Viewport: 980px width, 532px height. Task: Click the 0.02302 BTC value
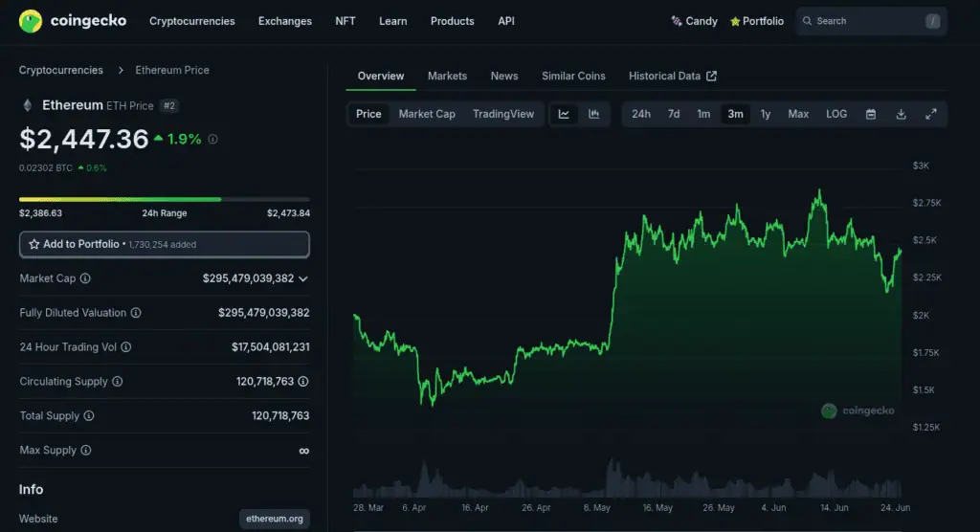pyautogui.click(x=46, y=168)
